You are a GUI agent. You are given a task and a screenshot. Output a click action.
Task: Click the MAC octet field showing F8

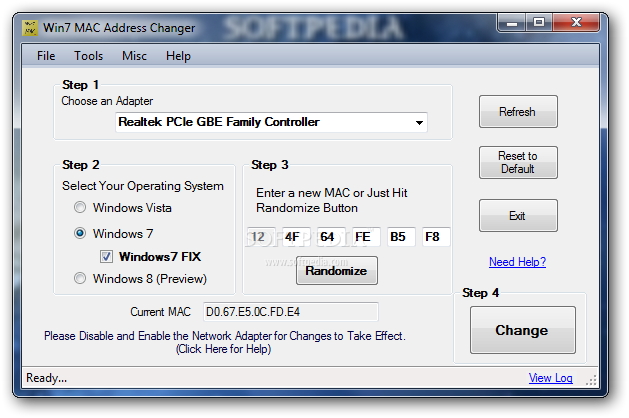[x=436, y=237]
